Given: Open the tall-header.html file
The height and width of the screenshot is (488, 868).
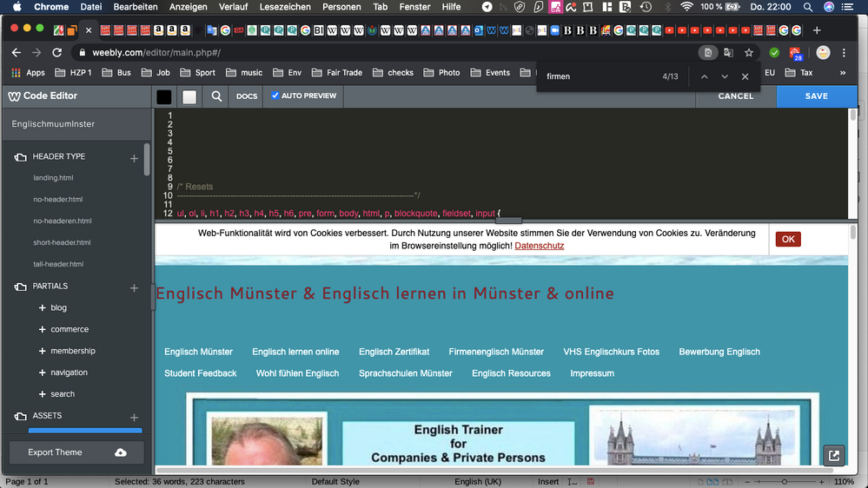Looking at the screenshot, I should tap(58, 264).
